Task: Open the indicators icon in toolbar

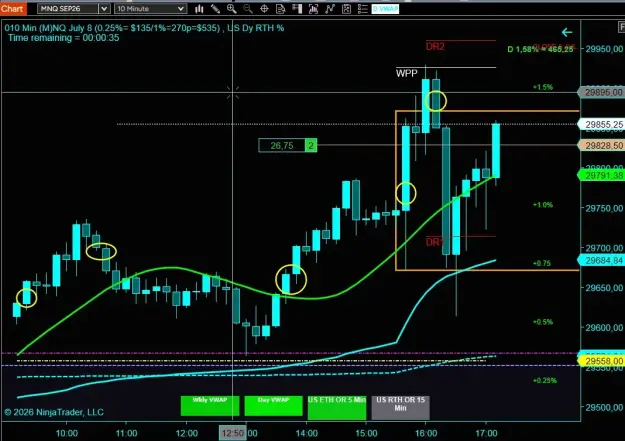Action: click(x=313, y=9)
